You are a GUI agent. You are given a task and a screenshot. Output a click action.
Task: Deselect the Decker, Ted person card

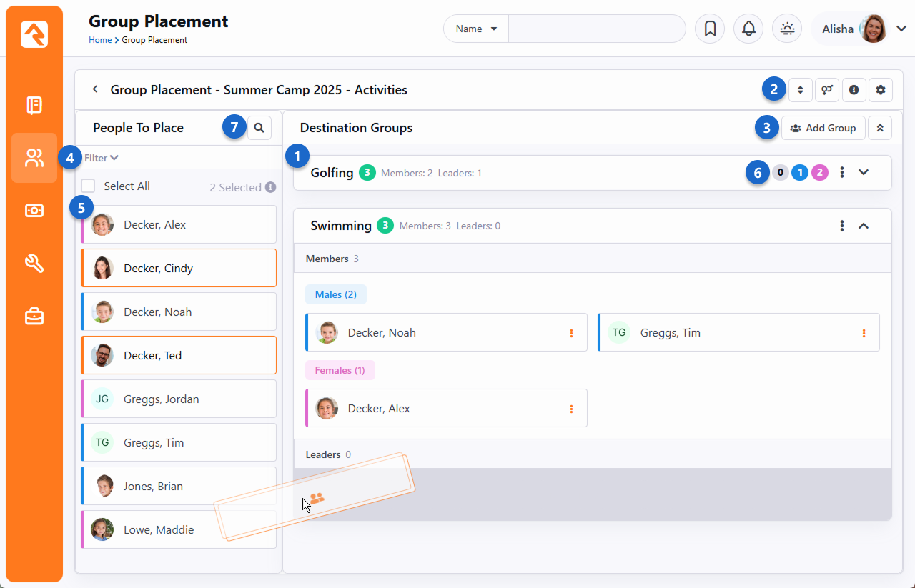click(179, 355)
